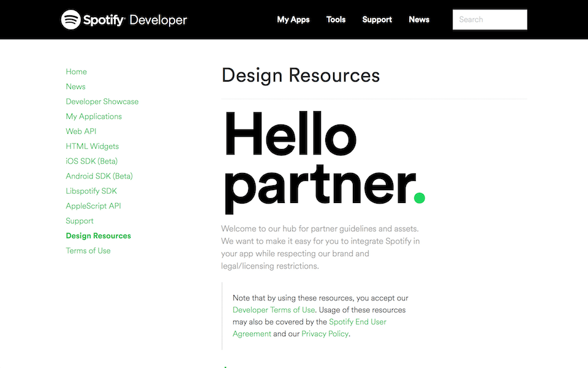This screenshot has height=368, width=588.
Task: Choose Support in the left sidebar
Action: pos(80,221)
